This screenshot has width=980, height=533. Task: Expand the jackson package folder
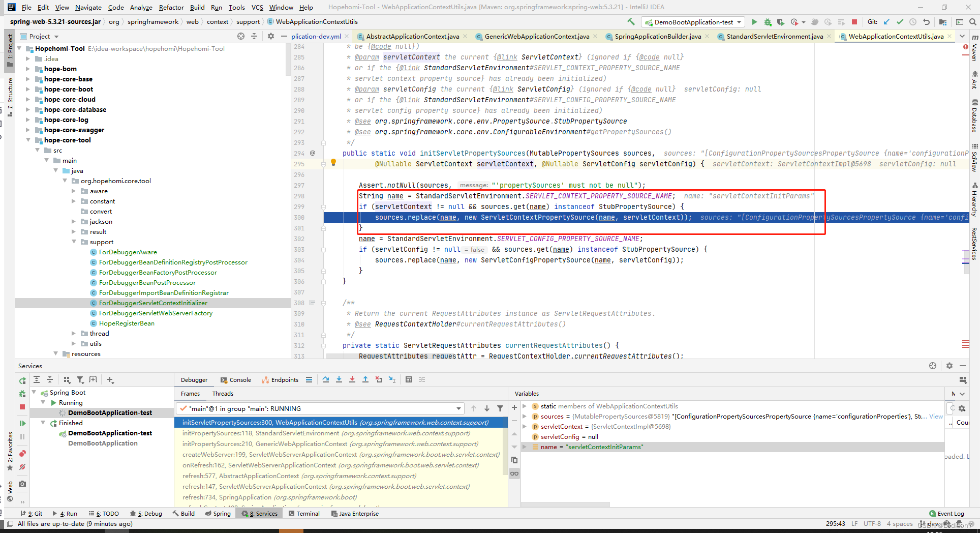coord(74,221)
